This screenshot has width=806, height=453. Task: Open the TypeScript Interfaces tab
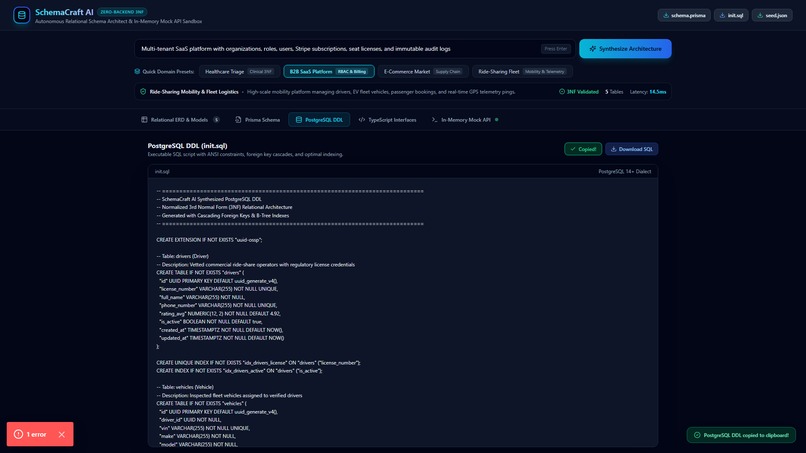tap(387, 120)
